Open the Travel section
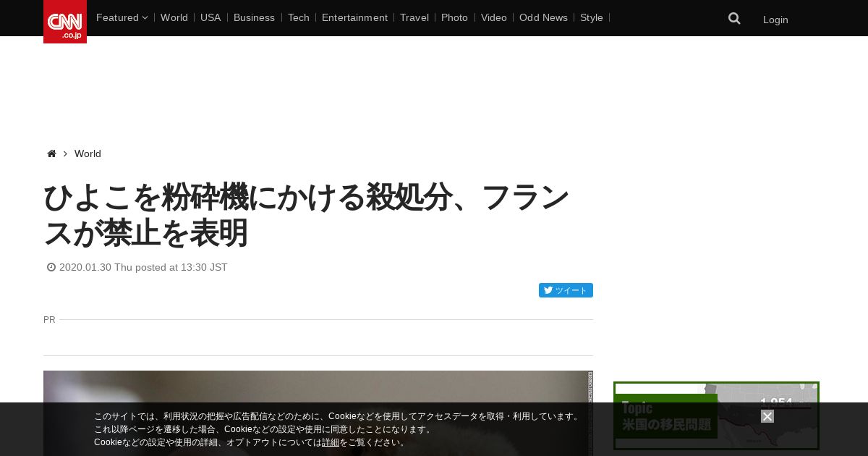868x456 pixels. [x=414, y=17]
